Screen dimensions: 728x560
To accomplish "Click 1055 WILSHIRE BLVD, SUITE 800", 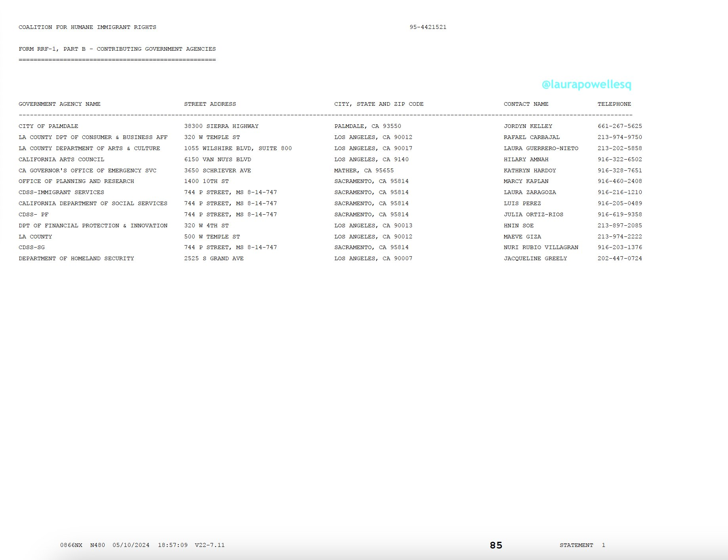I will (x=238, y=149).
